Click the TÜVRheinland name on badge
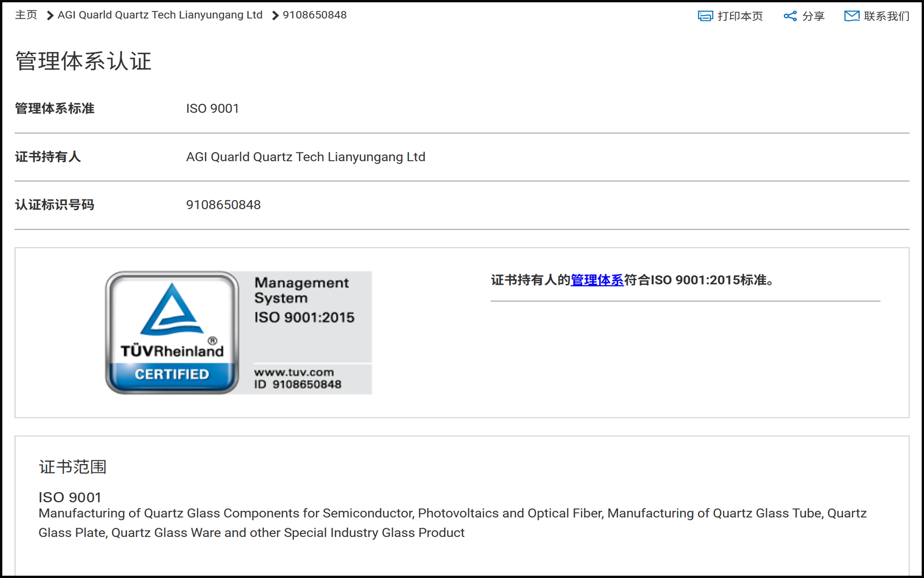This screenshot has height=578, width=924. coord(172,351)
